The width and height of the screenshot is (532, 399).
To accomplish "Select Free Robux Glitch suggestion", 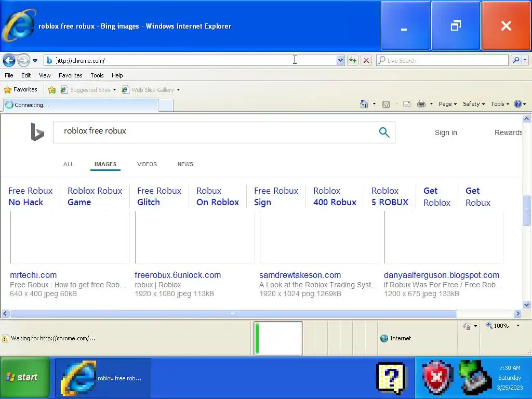I will coord(159,196).
